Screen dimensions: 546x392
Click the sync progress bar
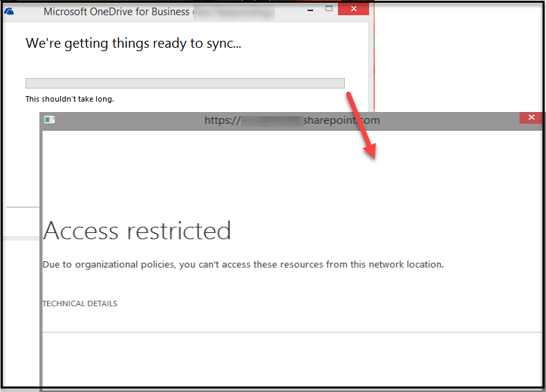click(185, 83)
